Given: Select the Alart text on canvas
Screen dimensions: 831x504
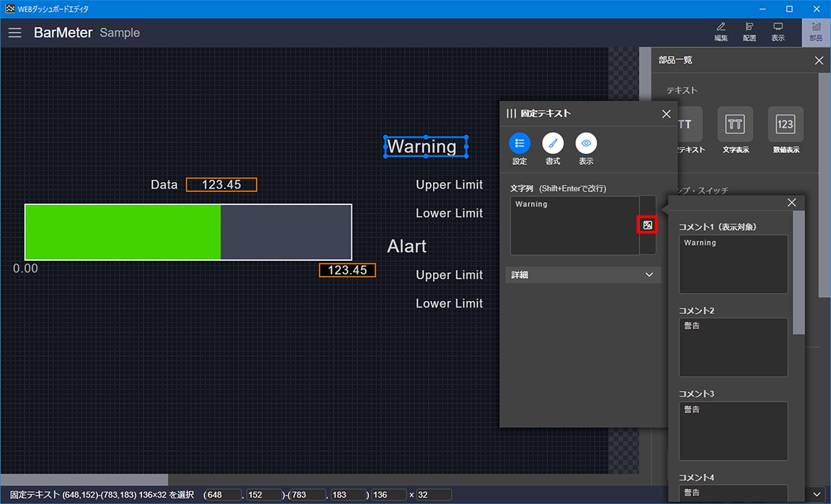Looking at the screenshot, I should point(406,246).
